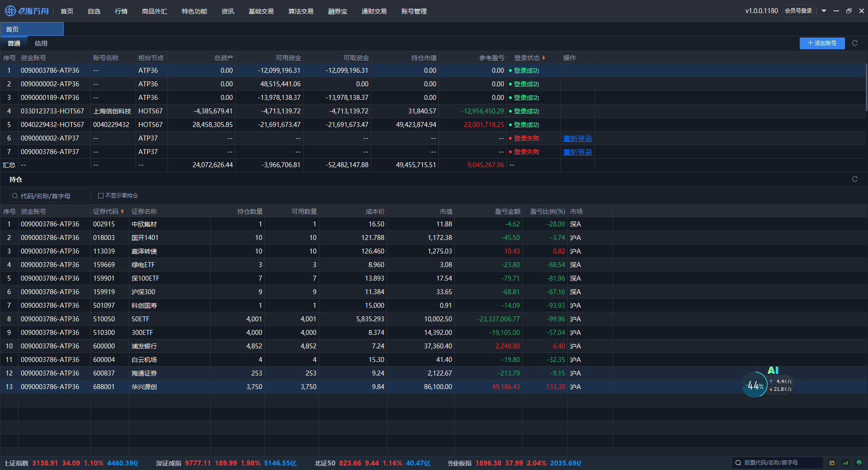Click the 代码/名称/首字母 holdings filter field
The image size is (868, 470).
(x=50, y=196)
